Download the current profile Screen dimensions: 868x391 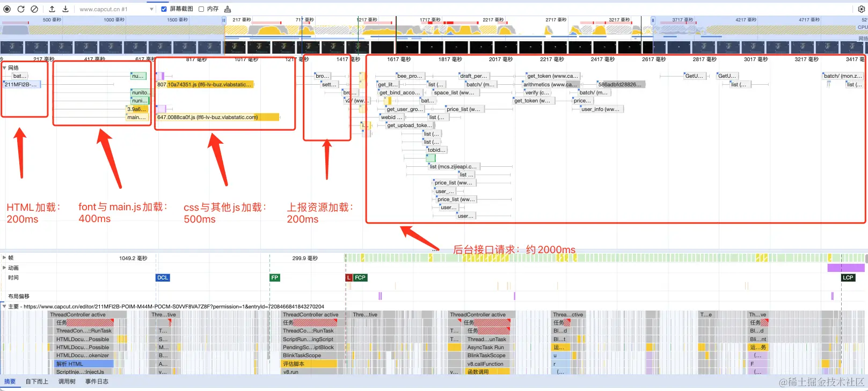65,9
